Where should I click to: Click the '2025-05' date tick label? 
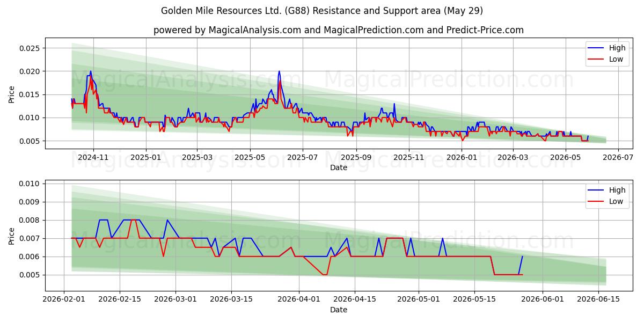coord(250,158)
